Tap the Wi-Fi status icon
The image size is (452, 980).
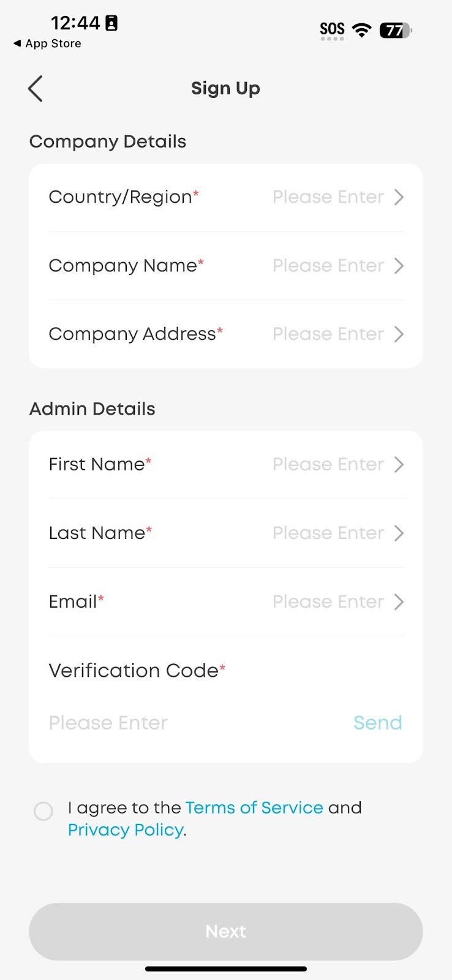(362, 29)
